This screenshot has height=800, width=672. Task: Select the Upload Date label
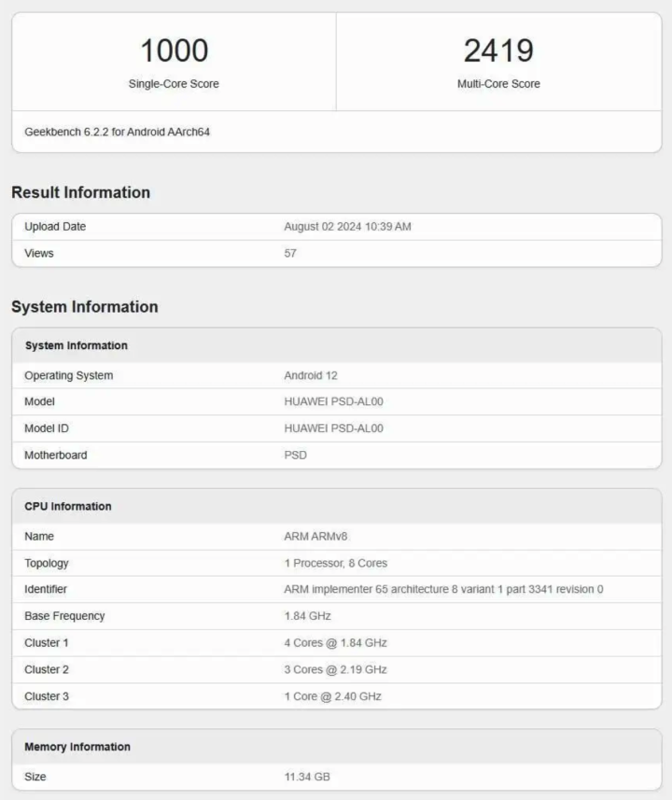[x=55, y=227]
